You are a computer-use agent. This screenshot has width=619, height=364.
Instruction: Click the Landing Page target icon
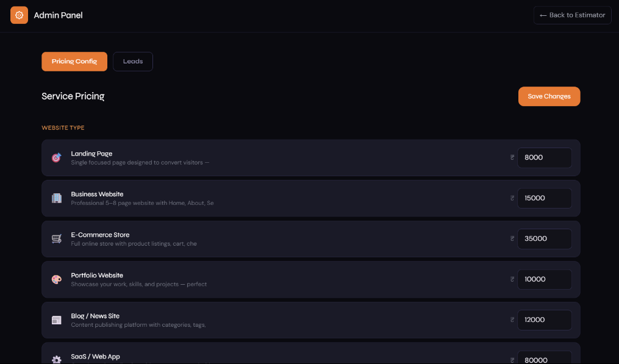coord(57,158)
